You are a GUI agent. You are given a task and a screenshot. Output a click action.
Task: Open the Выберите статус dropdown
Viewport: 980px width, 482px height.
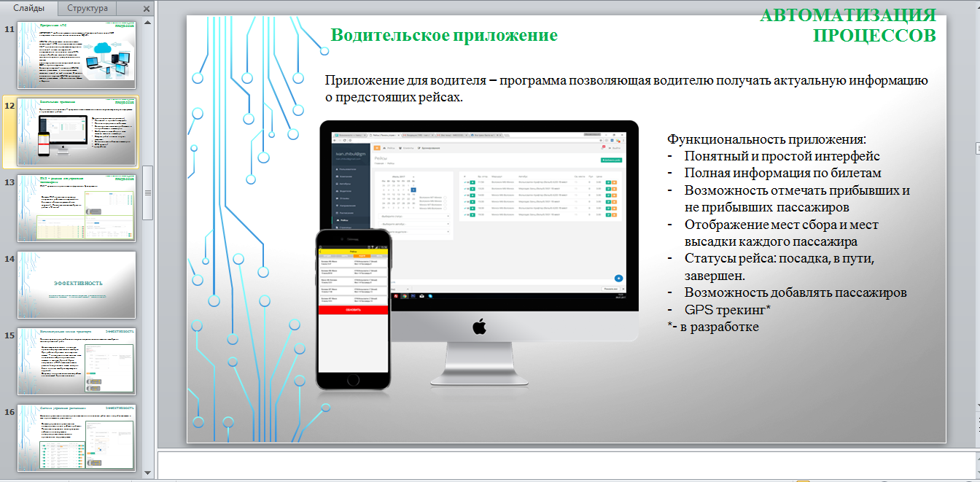click(x=415, y=216)
